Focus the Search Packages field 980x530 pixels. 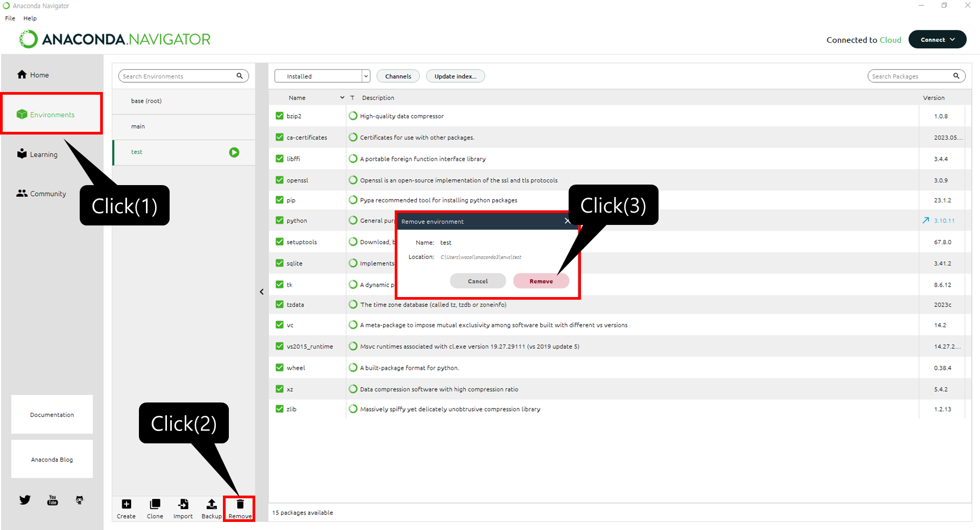pos(916,76)
